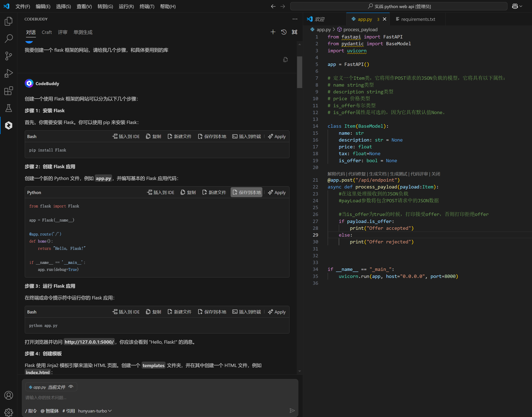Click the send message arrow icon
This screenshot has width=532, height=417.
[x=292, y=410]
